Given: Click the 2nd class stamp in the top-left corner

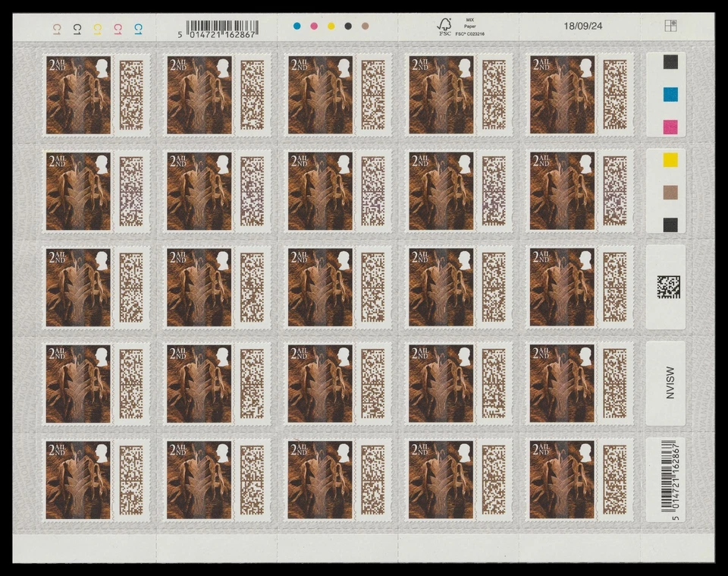Looking at the screenshot, I should pyautogui.click(x=98, y=95).
